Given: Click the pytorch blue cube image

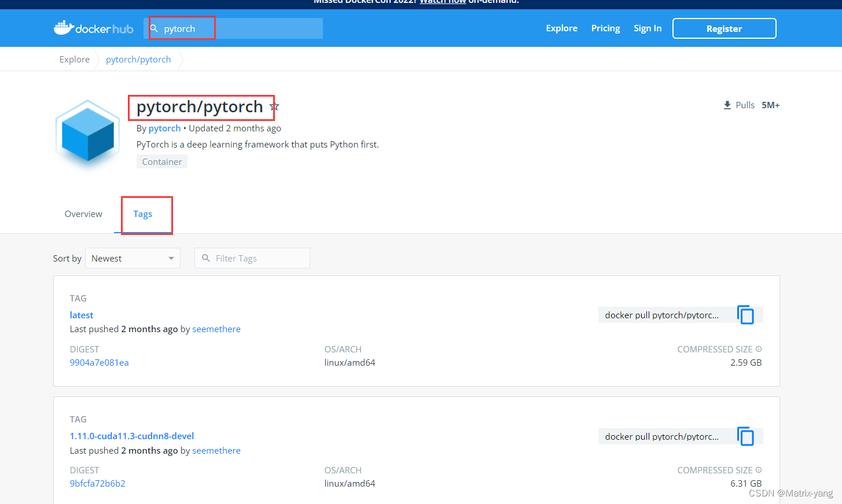Looking at the screenshot, I should pos(88,134).
